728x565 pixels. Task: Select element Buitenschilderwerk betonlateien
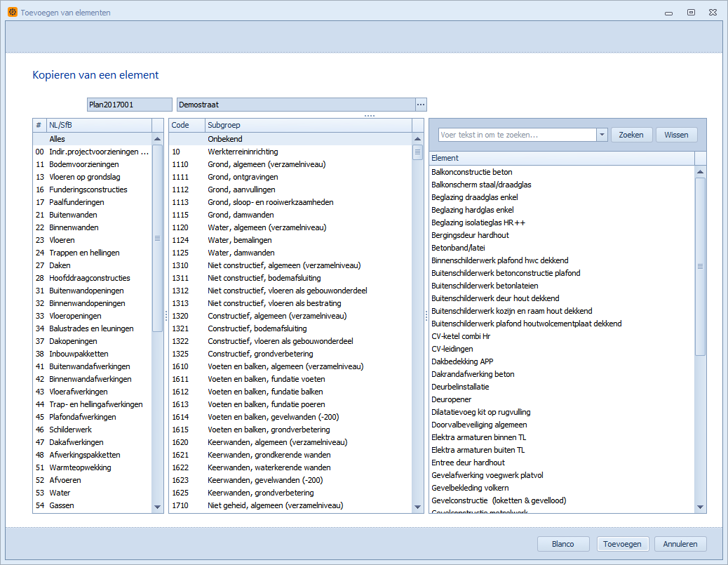[x=562, y=286]
